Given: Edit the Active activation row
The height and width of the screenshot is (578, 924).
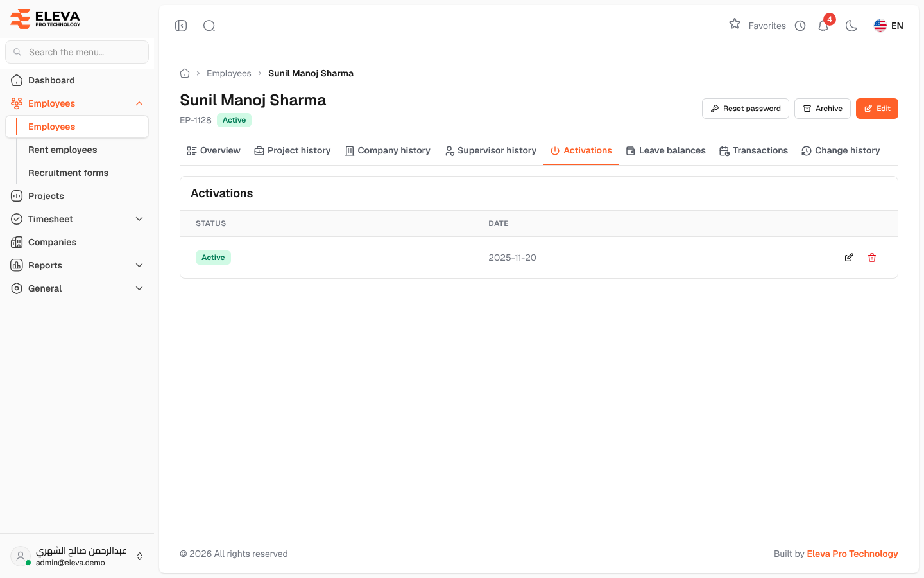Looking at the screenshot, I should pyautogui.click(x=849, y=258).
